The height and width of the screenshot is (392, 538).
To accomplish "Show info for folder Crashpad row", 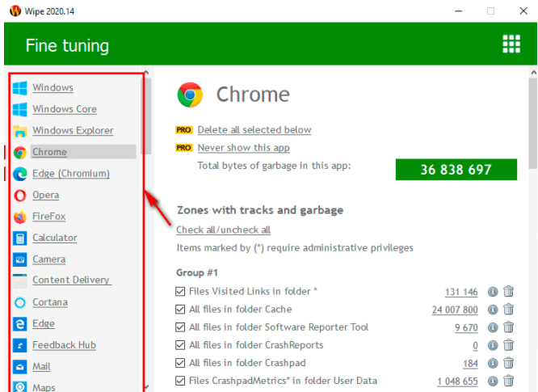I will tap(493, 363).
